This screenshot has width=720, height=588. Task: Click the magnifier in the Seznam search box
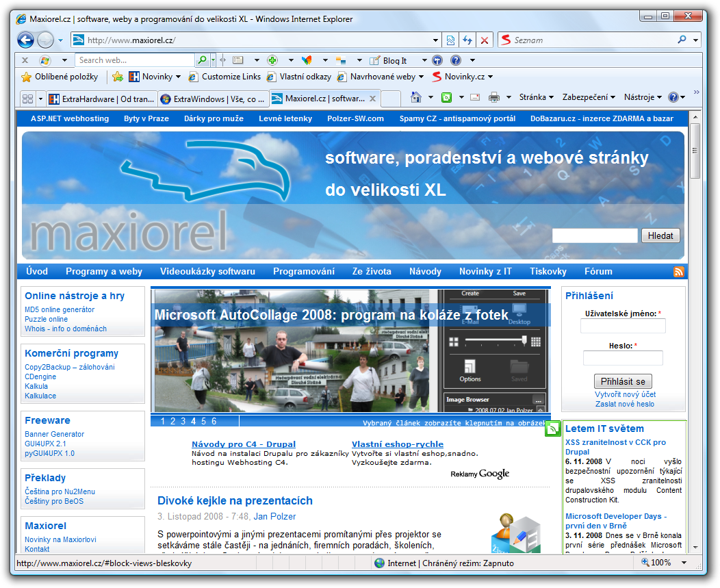click(682, 40)
